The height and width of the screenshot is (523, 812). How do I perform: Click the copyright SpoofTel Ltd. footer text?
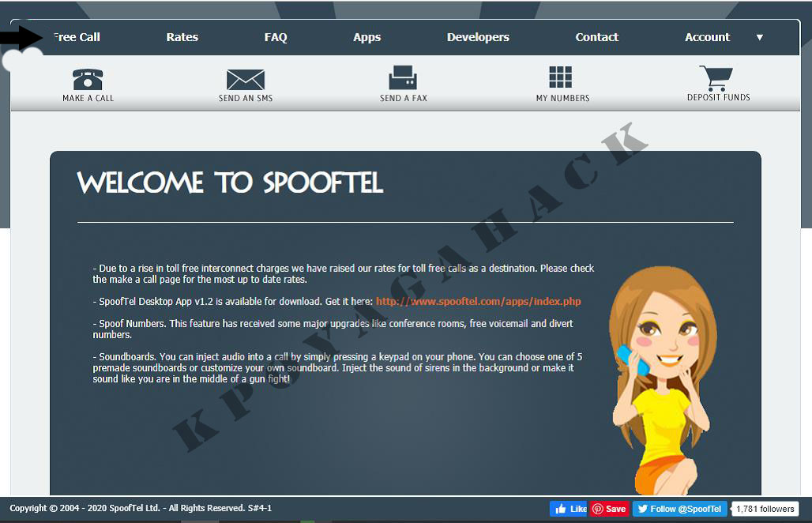point(141,508)
